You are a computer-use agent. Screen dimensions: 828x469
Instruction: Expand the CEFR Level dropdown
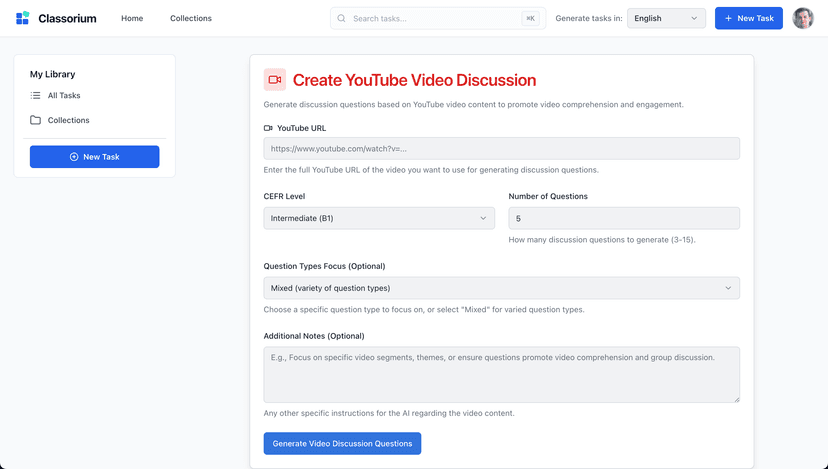click(379, 218)
